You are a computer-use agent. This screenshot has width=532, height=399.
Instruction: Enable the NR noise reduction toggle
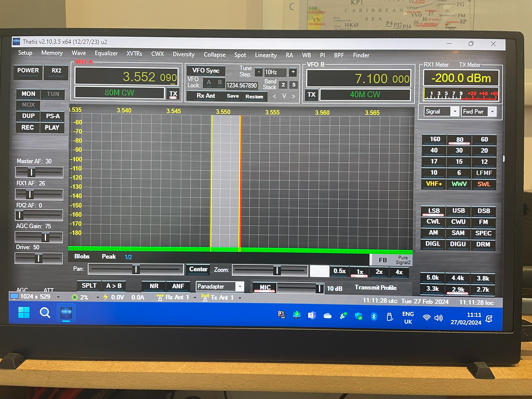click(154, 286)
